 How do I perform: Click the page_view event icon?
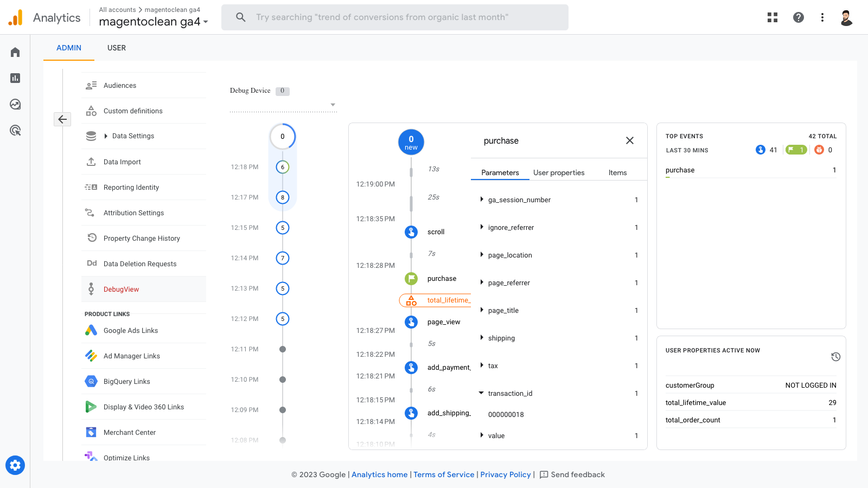point(411,322)
